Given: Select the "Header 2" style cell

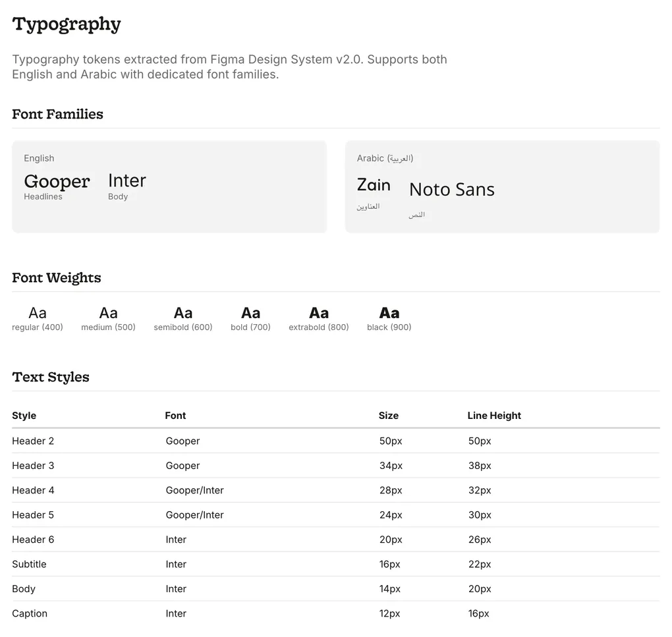Looking at the screenshot, I should [x=33, y=441].
